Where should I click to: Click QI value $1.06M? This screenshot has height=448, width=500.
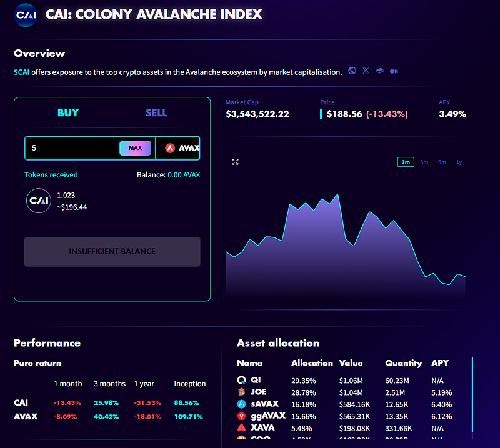click(x=351, y=381)
